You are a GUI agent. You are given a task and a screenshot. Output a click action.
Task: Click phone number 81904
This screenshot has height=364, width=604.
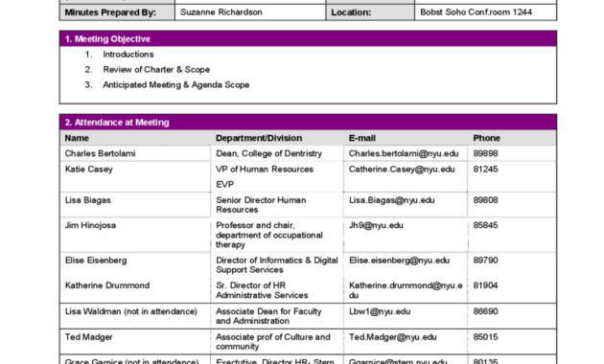(x=485, y=285)
